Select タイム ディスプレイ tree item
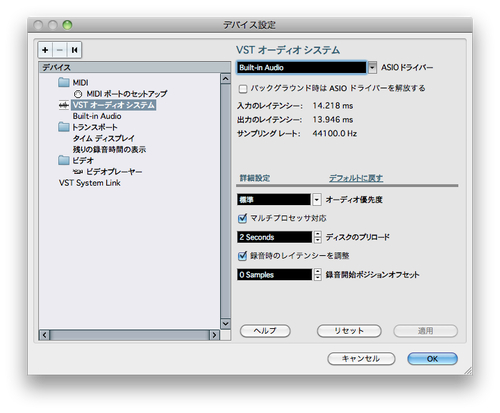500x413 pixels. tap(104, 138)
